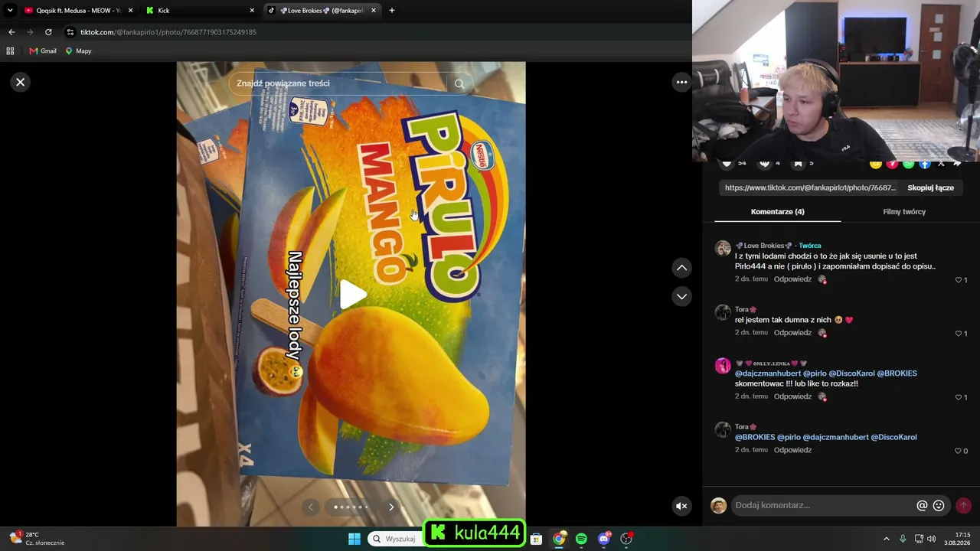This screenshot has width=980, height=551.
Task: Open the @pirlo mention in the 'skomentowac' comment
Action: click(x=815, y=373)
